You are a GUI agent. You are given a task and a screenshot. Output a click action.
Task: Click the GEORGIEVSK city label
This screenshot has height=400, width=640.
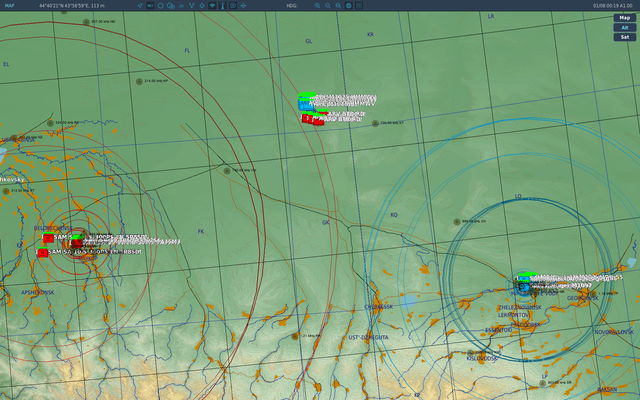583,298
